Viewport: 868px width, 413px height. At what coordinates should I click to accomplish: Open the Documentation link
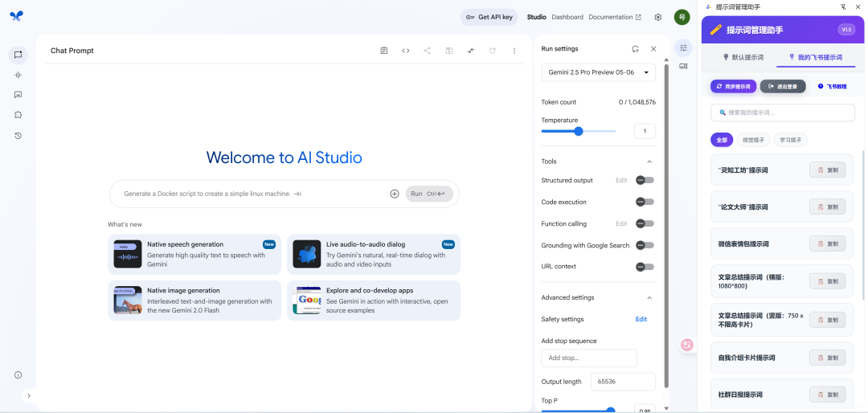(615, 17)
